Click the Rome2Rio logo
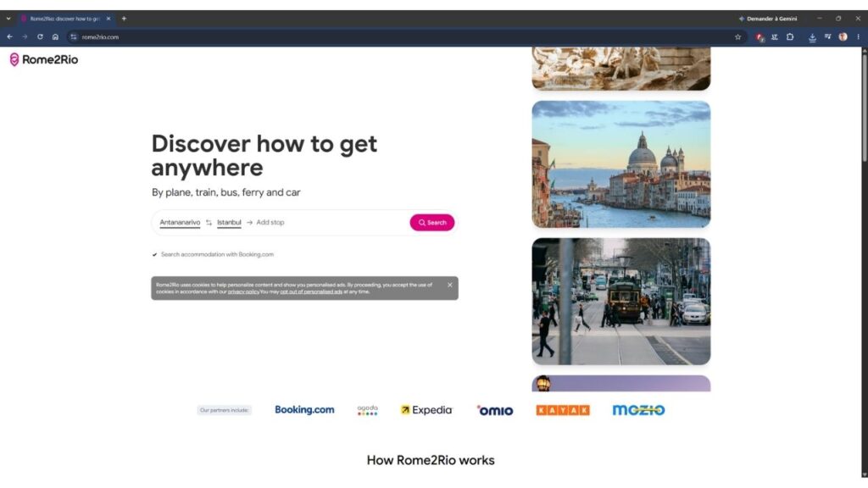 pos(44,60)
